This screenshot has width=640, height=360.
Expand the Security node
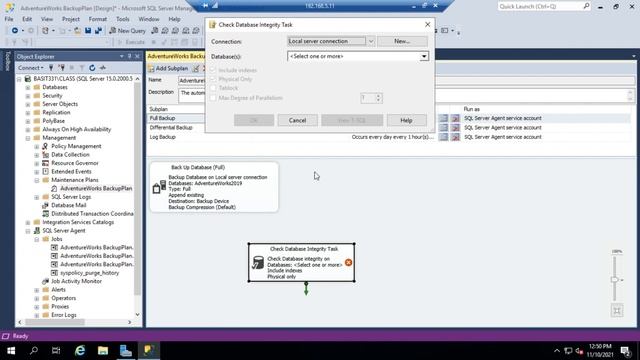click(28, 96)
